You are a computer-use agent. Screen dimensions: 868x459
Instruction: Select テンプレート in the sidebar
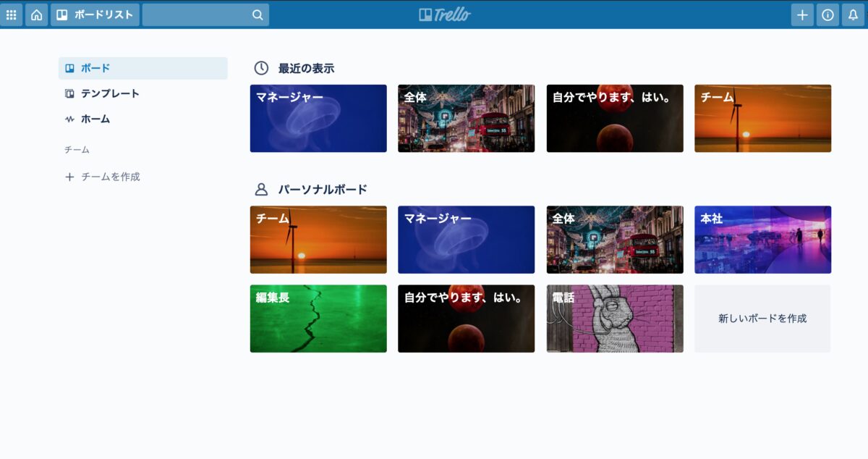pyautogui.click(x=143, y=93)
